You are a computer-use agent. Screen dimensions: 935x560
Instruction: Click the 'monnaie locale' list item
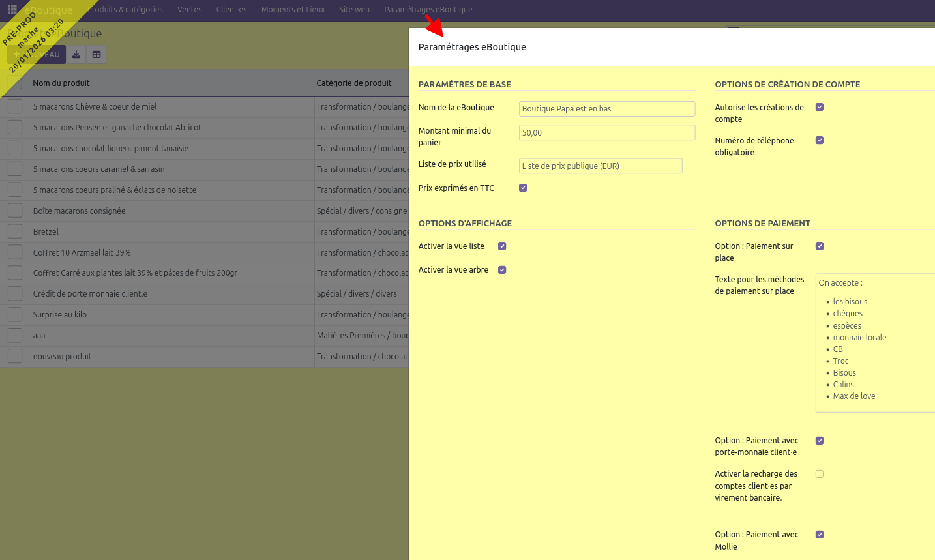click(859, 338)
